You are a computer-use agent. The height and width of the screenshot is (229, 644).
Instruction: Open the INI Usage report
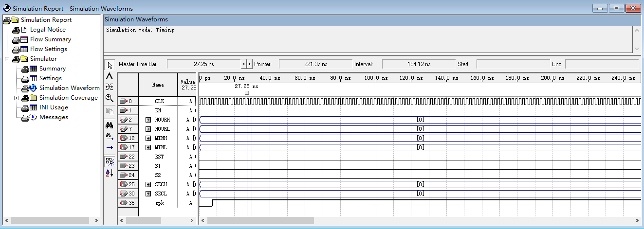pos(54,107)
